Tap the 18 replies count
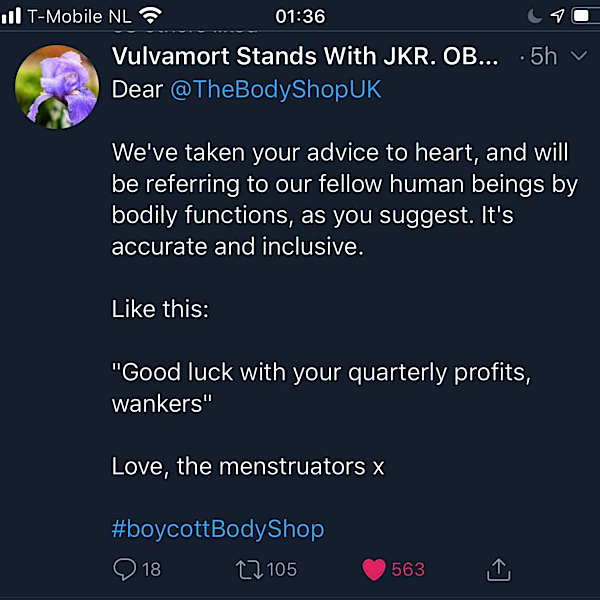The height and width of the screenshot is (600, 600). point(151,569)
